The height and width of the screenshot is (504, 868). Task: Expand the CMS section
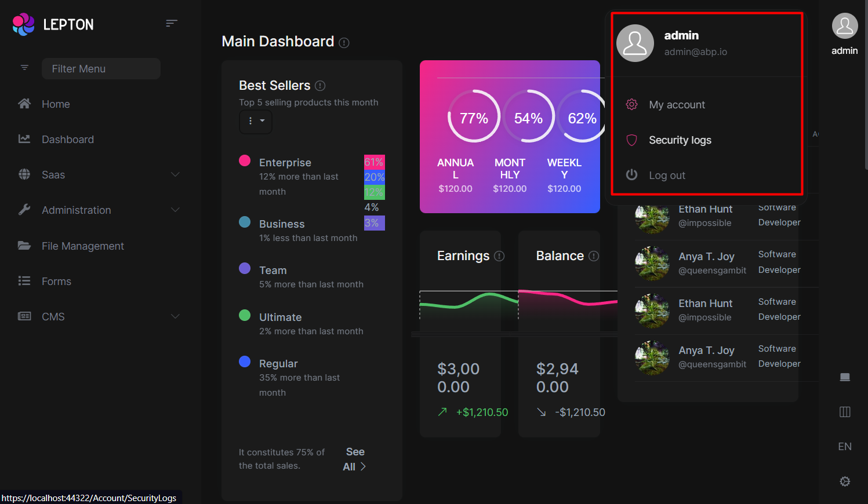click(175, 316)
